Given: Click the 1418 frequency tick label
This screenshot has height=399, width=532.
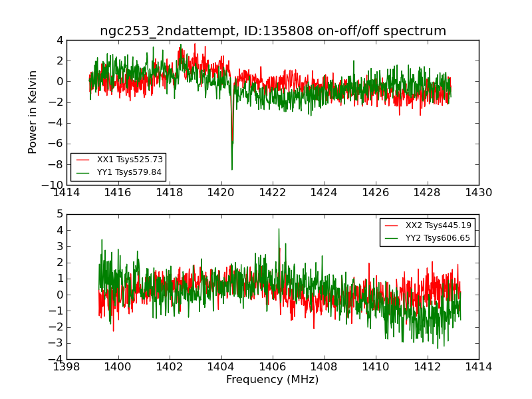Looking at the screenshot, I should click(170, 193).
